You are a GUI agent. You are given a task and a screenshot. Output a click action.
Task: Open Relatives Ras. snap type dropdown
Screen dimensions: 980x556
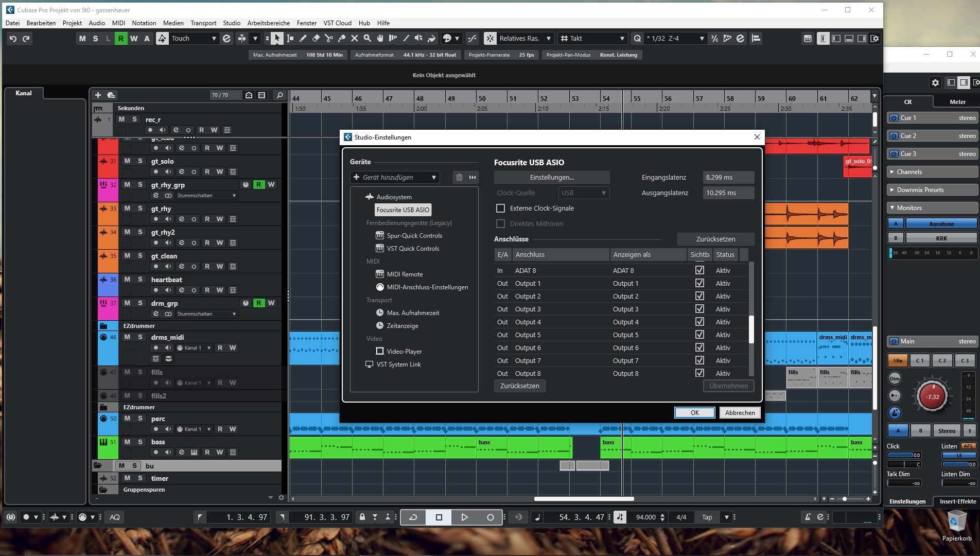click(524, 39)
